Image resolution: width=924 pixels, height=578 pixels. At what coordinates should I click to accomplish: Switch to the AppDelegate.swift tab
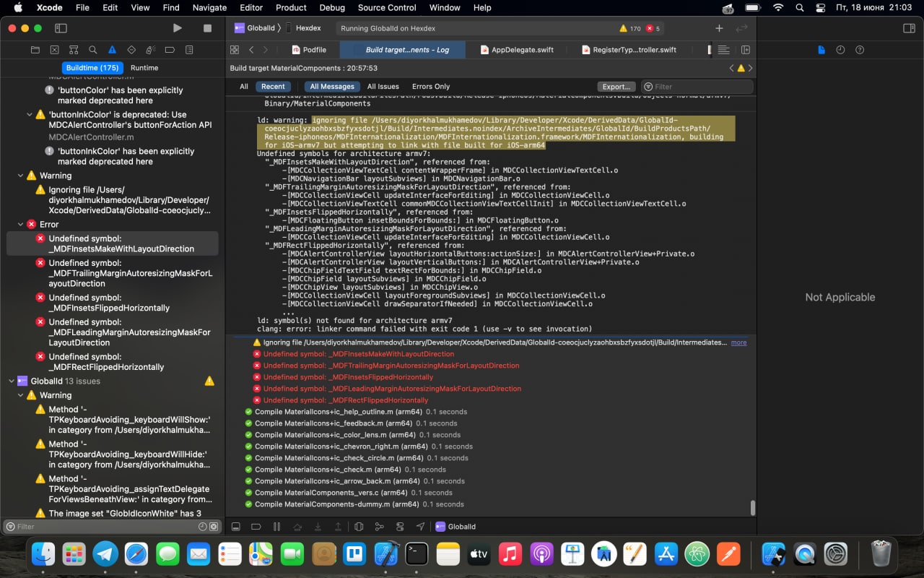coord(516,50)
